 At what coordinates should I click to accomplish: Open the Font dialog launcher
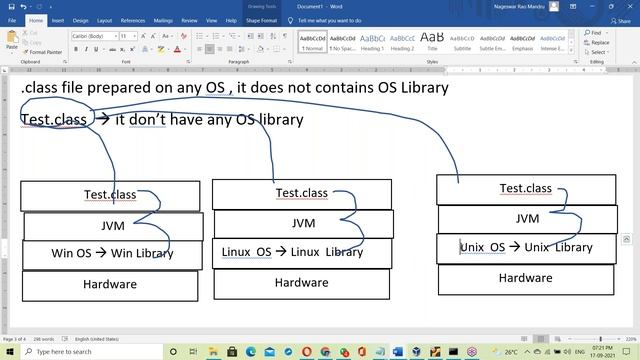188,62
